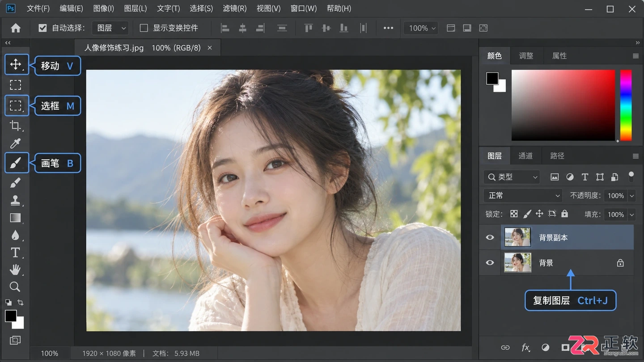Open the 图像(I) menu
The width and height of the screenshot is (644, 362).
pyautogui.click(x=104, y=8)
